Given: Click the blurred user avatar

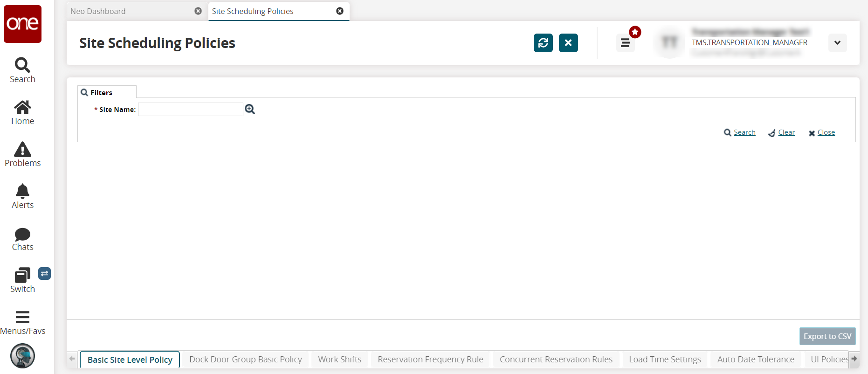Looking at the screenshot, I should click(670, 43).
